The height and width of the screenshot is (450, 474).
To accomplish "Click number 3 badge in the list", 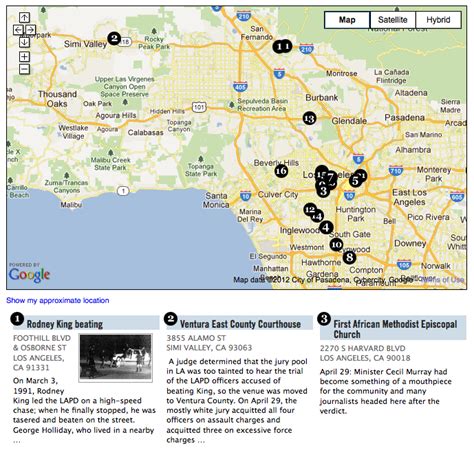I will (x=324, y=319).
